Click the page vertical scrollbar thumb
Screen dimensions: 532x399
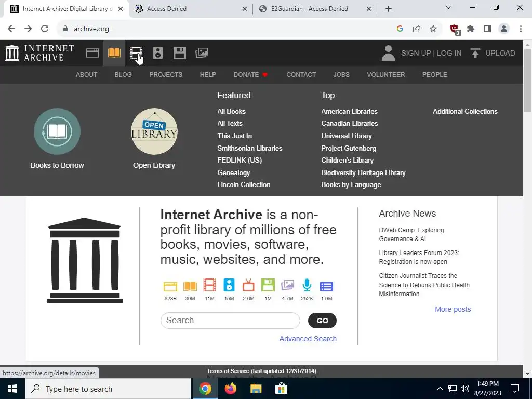click(528, 80)
